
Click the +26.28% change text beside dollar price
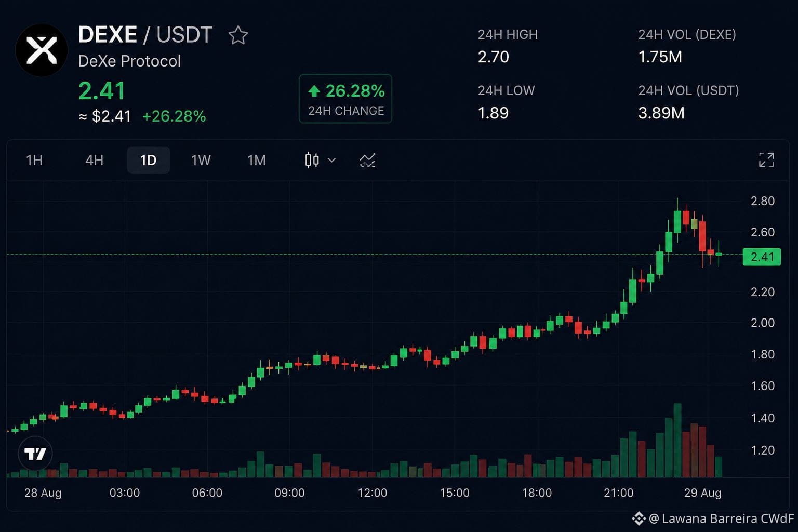(174, 116)
